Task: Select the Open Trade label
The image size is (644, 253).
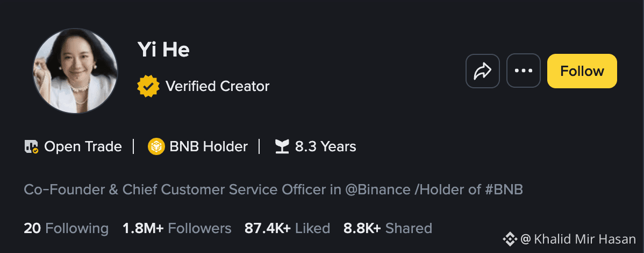Action: point(83,146)
